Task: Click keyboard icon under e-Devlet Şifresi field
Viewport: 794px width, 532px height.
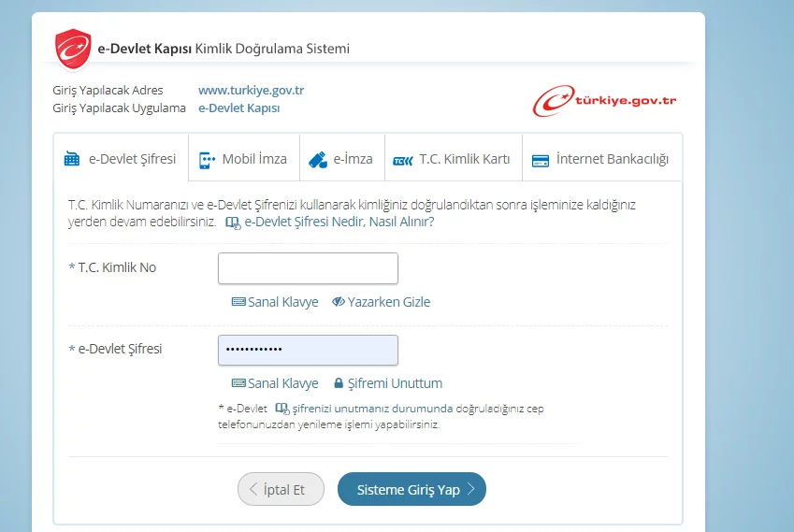Action: (238, 382)
